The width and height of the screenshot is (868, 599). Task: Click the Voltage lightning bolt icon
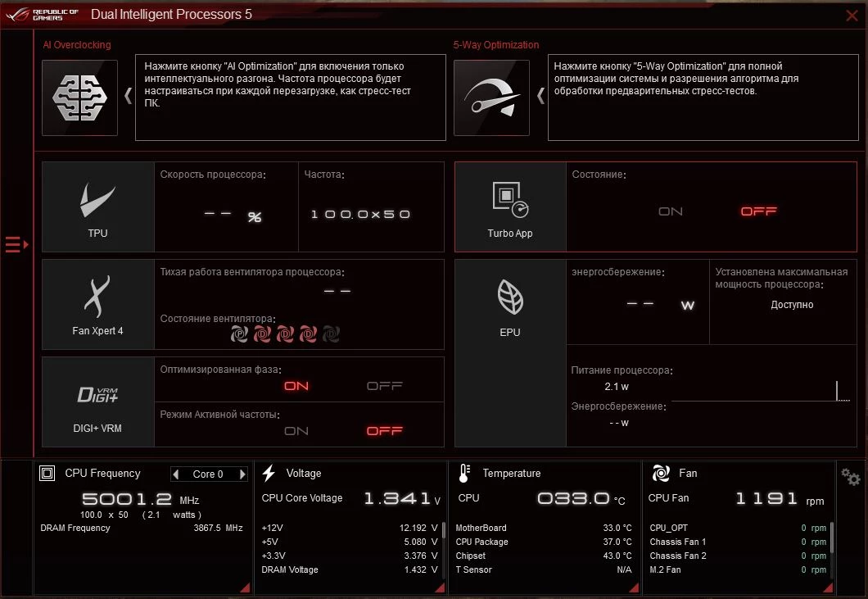point(269,473)
